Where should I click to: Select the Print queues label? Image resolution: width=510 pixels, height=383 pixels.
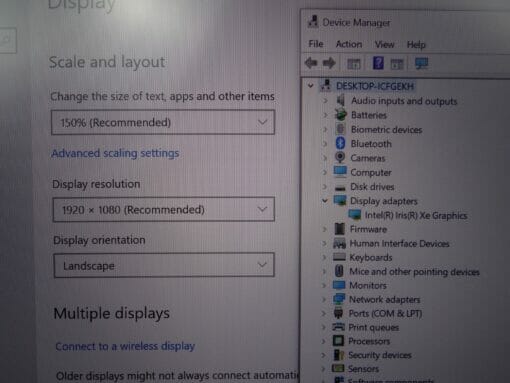pyautogui.click(x=373, y=327)
